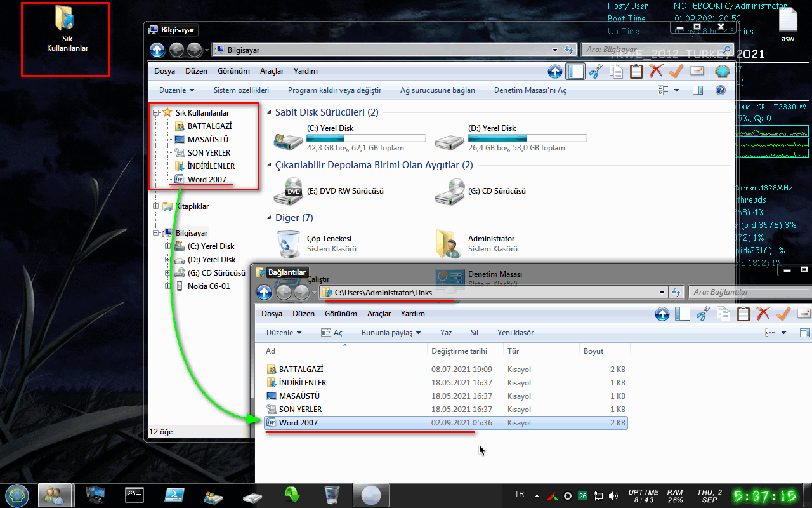
Task: Open the Dosya menu in Bilgisayar window
Action: tap(165, 71)
